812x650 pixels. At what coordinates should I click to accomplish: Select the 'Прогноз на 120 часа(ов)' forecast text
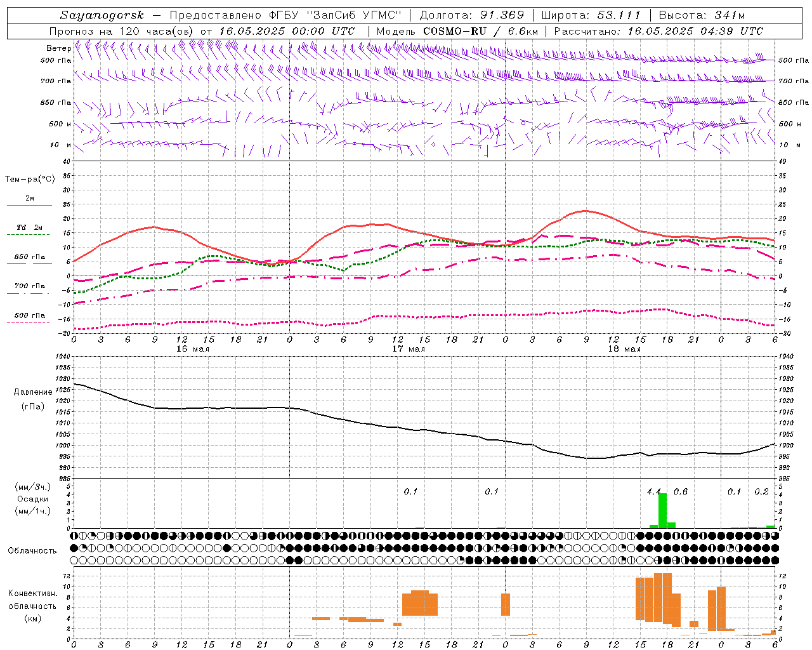tap(122, 31)
